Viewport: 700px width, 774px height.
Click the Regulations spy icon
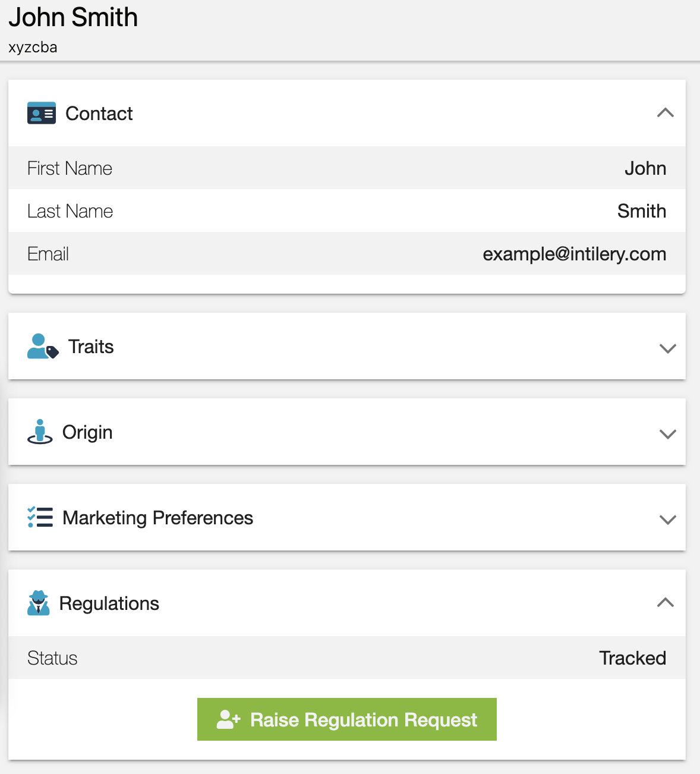point(39,603)
